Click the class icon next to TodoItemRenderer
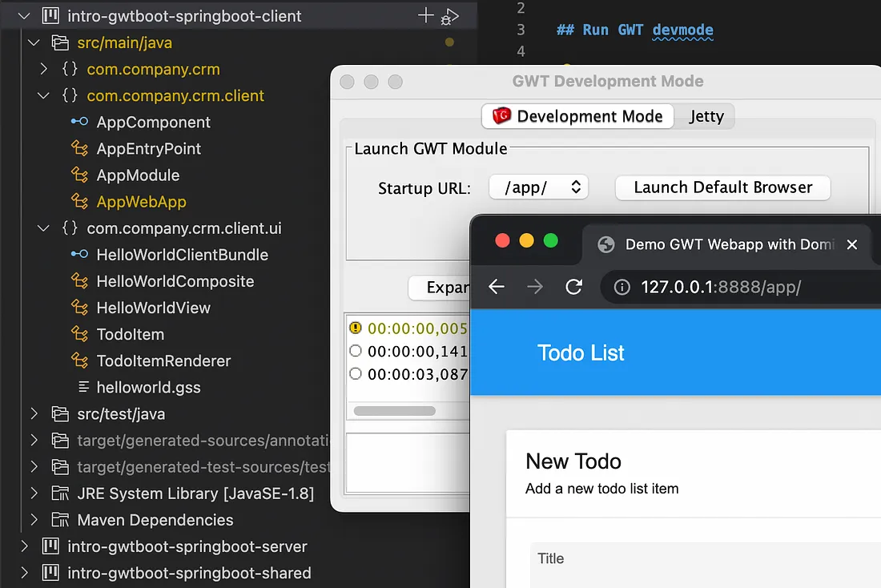The height and width of the screenshot is (588, 881). [79, 360]
